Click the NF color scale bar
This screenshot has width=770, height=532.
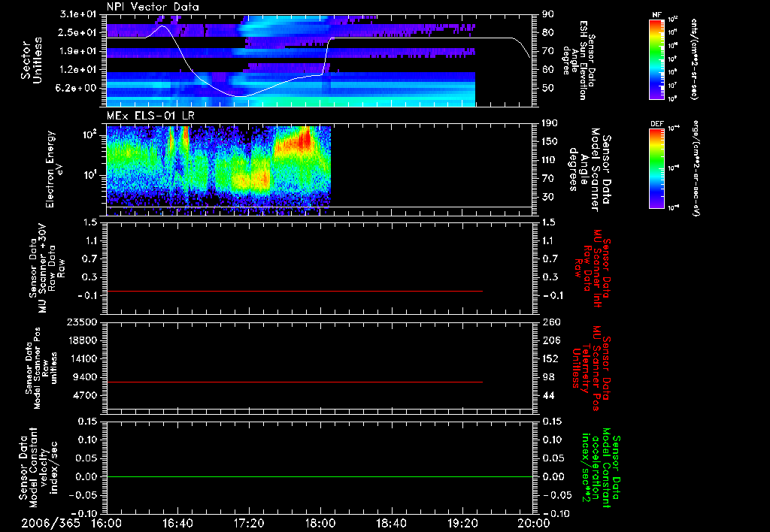[x=656, y=59]
